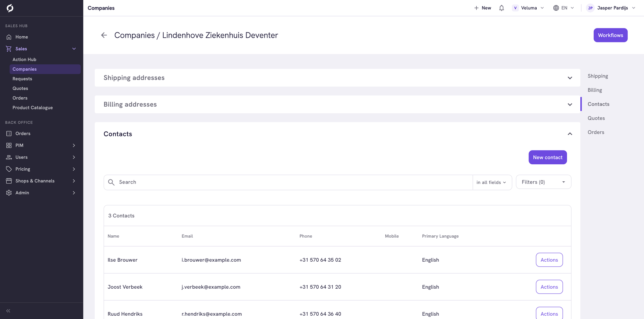This screenshot has height=319, width=644.
Task: Jump to Billing in the right navigation
Action: click(x=595, y=90)
